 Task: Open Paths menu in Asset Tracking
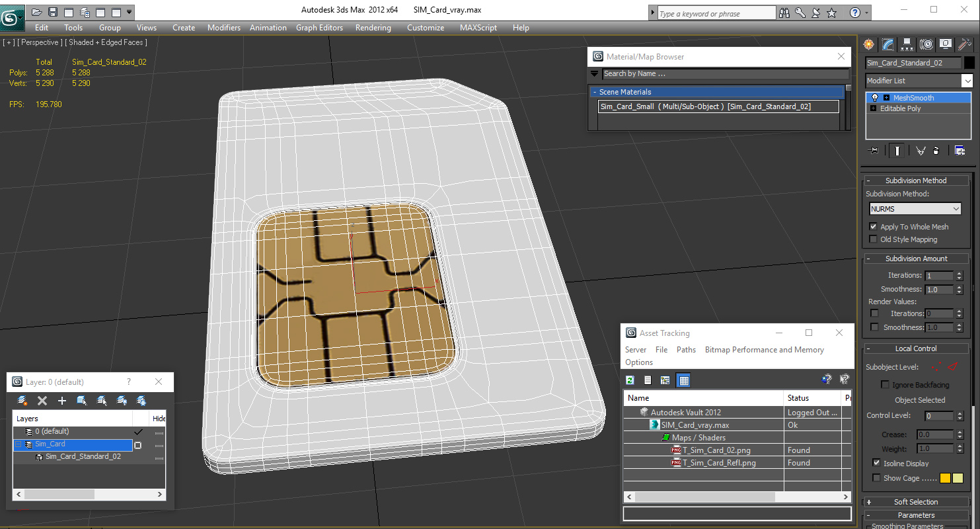pyautogui.click(x=686, y=350)
